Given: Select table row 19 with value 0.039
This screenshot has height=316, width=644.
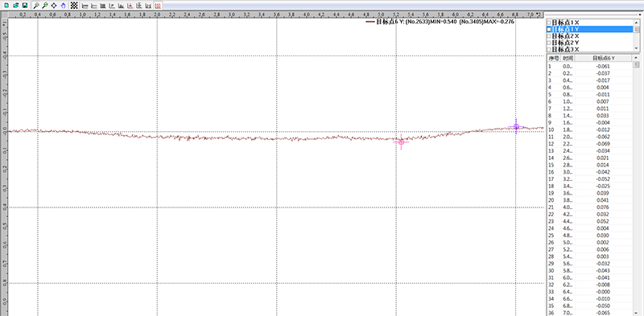Looking at the screenshot, I should coord(590,193).
